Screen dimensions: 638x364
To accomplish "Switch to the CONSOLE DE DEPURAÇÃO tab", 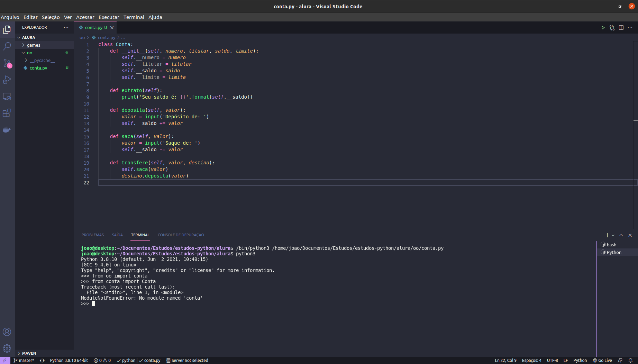I will 181,235.
